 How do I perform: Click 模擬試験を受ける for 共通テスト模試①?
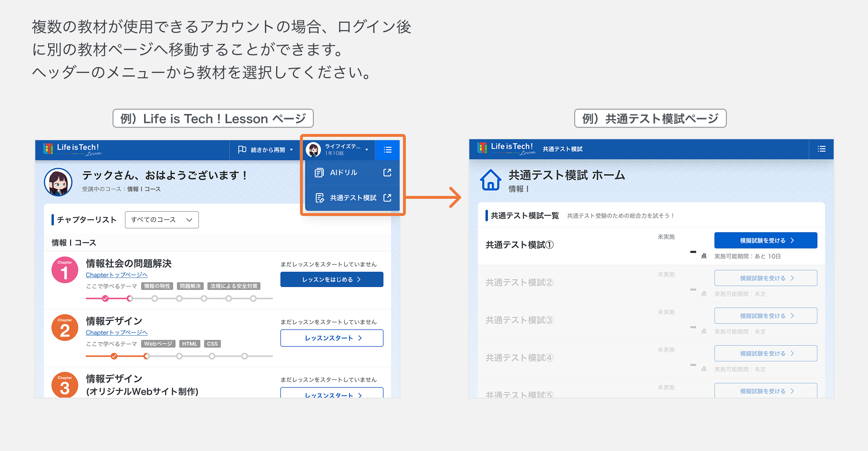(x=766, y=240)
